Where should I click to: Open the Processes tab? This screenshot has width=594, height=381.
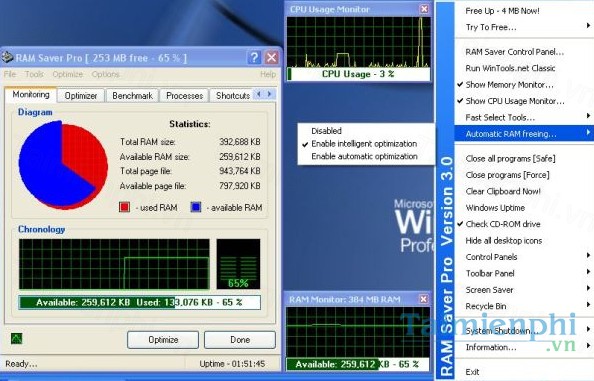tap(184, 96)
